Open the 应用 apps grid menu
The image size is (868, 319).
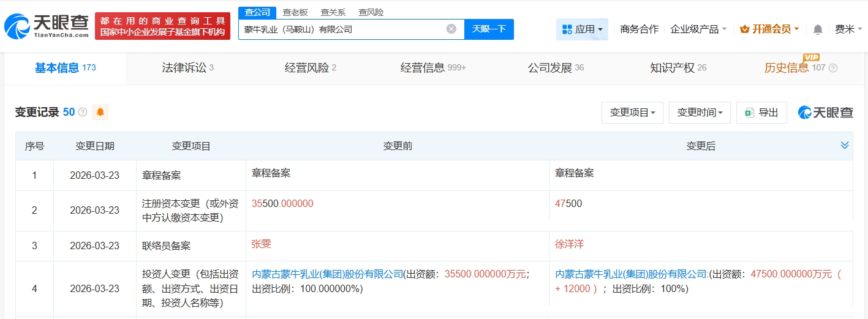click(x=581, y=29)
